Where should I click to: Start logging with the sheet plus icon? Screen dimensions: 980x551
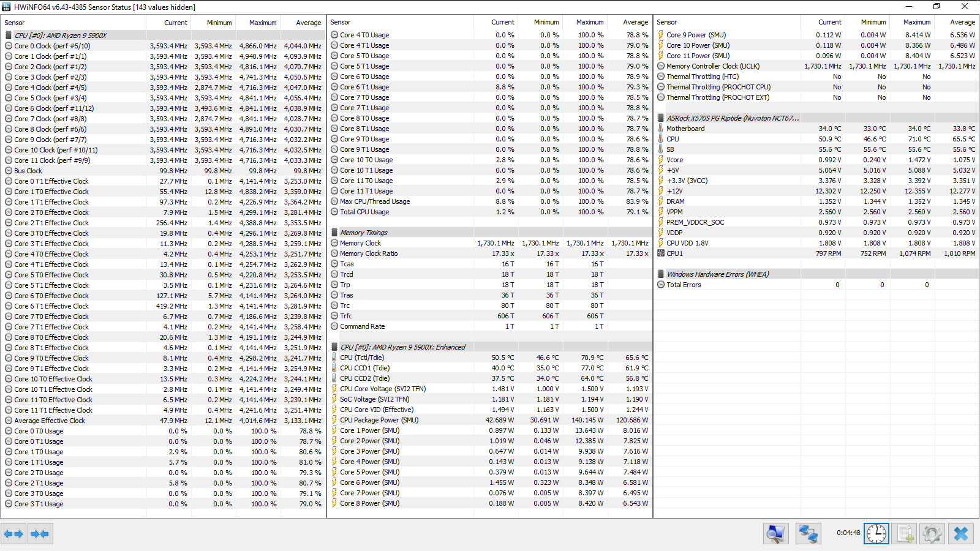click(x=904, y=534)
